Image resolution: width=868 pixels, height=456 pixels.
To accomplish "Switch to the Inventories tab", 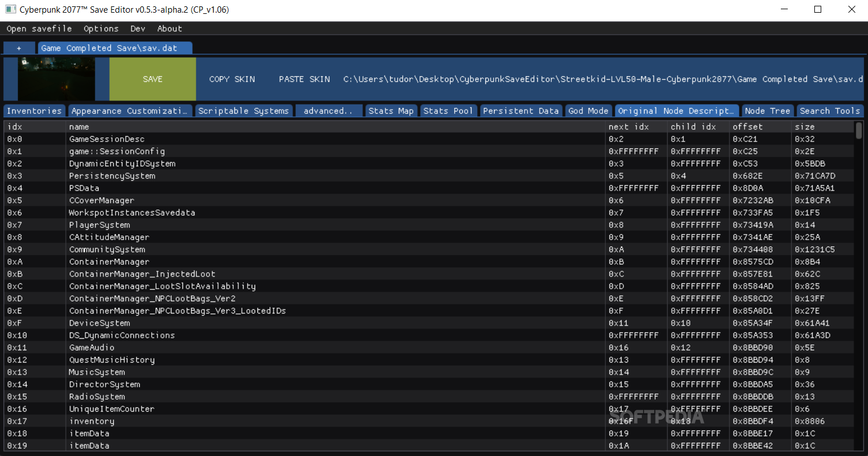I will tap(34, 111).
